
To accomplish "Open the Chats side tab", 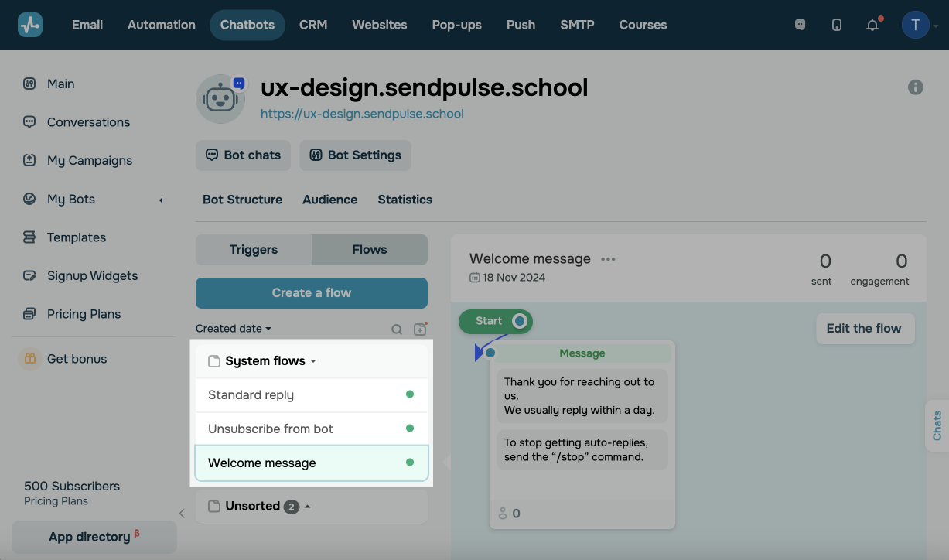I will [937, 425].
